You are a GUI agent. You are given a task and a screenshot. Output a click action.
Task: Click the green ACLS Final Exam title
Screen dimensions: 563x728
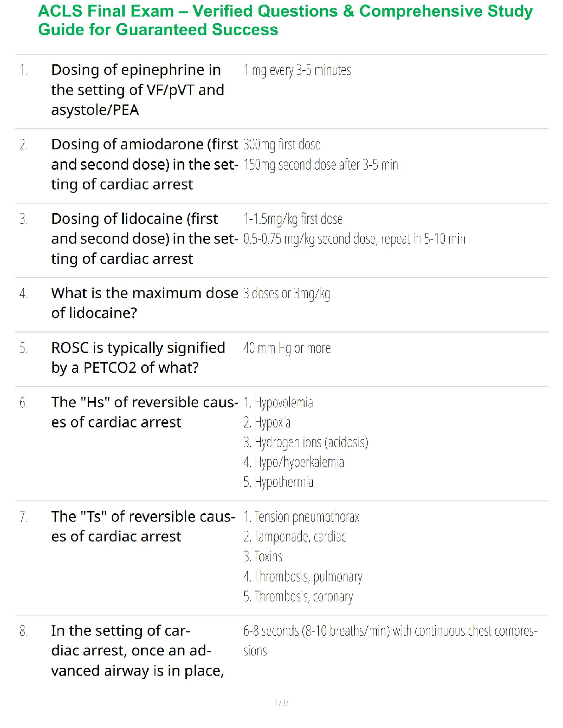(285, 20)
